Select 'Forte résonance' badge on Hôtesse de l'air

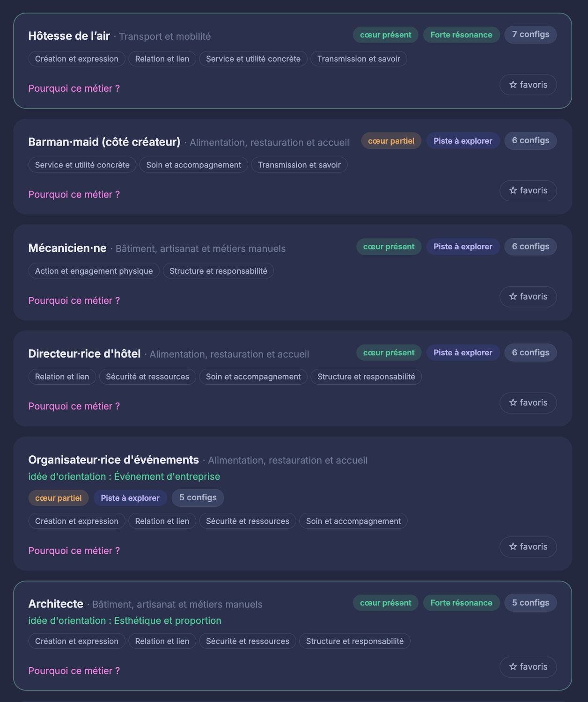[x=461, y=35]
